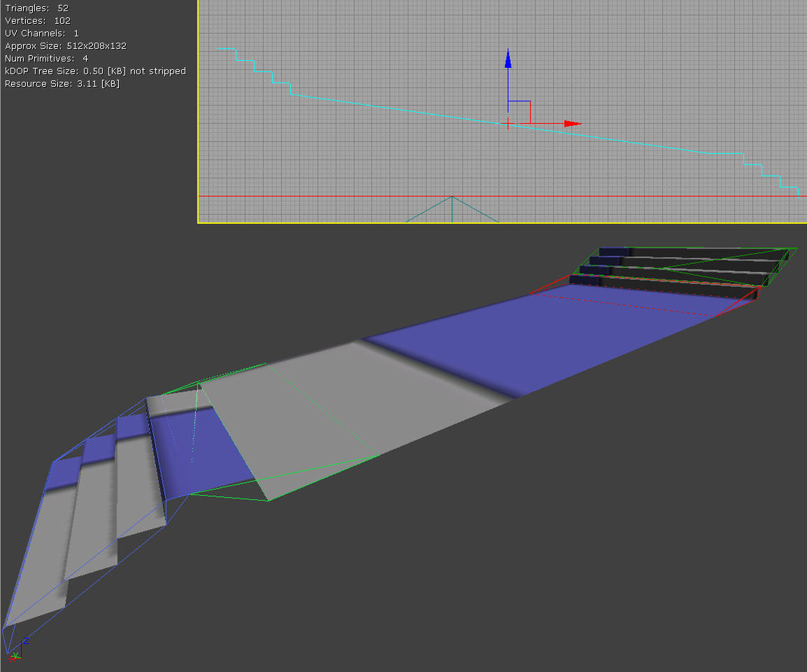The width and height of the screenshot is (807, 672).
Task: Select the red X-axis arrow of the transform gizmo
Action: coord(570,124)
